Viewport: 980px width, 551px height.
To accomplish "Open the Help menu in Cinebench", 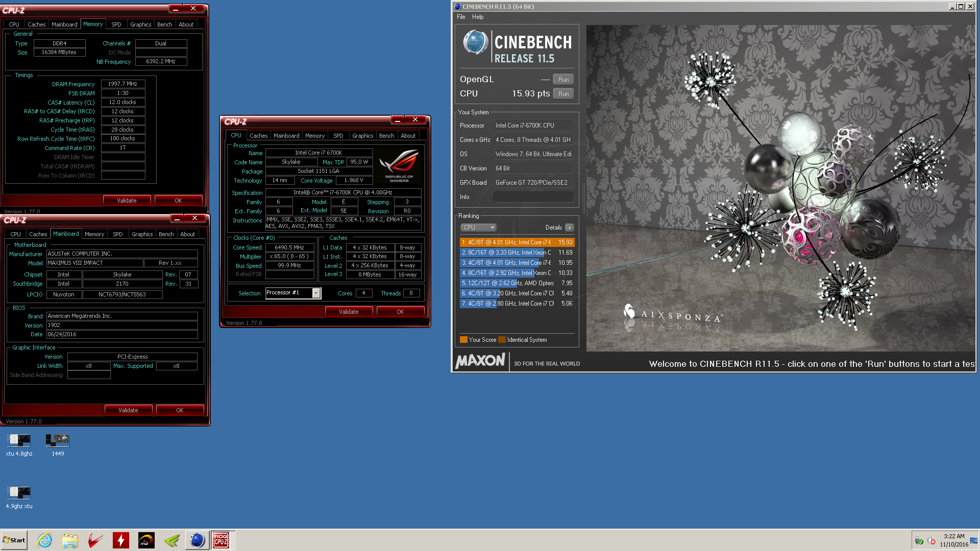I will pyautogui.click(x=478, y=17).
